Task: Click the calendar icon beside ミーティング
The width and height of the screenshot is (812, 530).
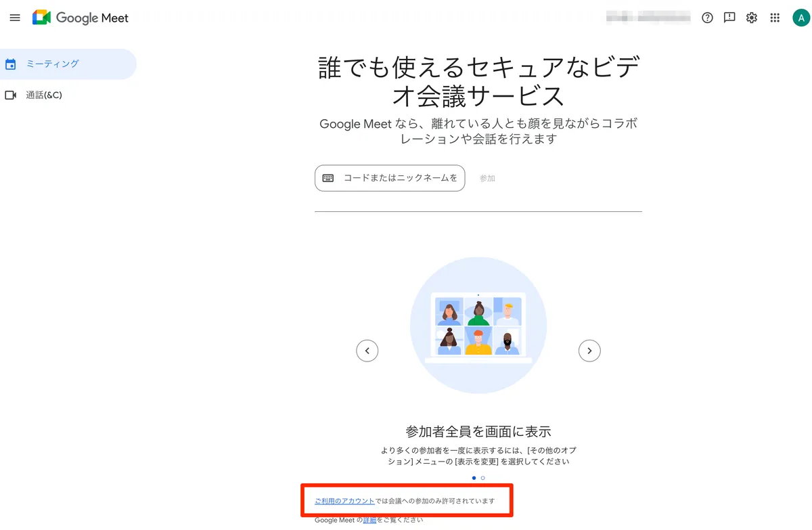Action: (11, 64)
